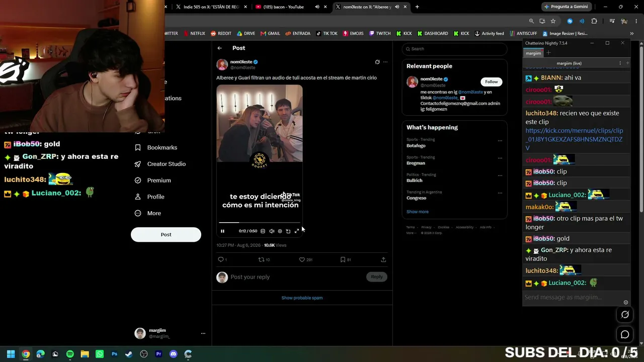Click the white Post button in sidebar
The height and width of the screenshot is (362, 644).
pyautogui.click(x=166, y=234)
